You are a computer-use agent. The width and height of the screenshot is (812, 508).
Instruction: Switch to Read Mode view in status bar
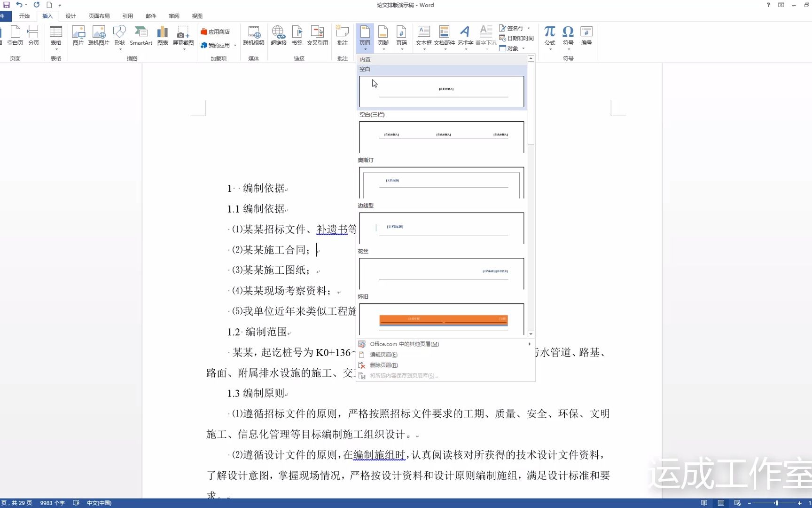[x=704, y=503]
